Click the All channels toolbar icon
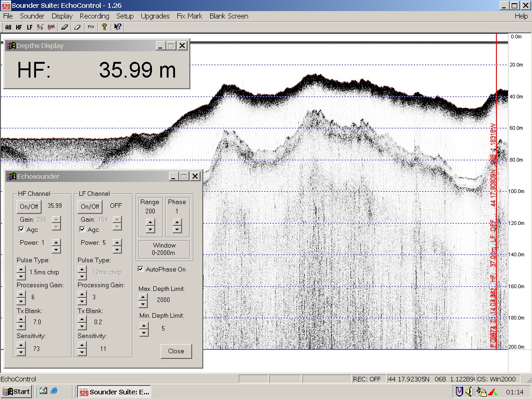Screen dimensions: 532x399 [8, 27]
